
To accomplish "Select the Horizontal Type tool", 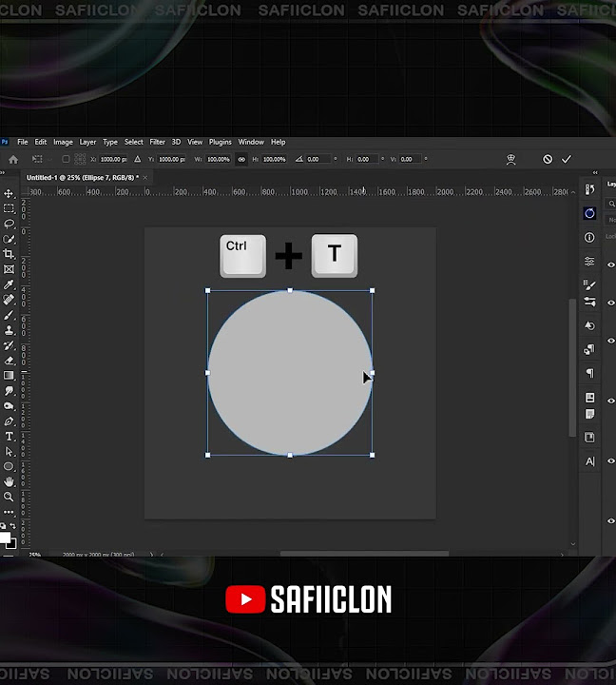I will coord(9,437).
